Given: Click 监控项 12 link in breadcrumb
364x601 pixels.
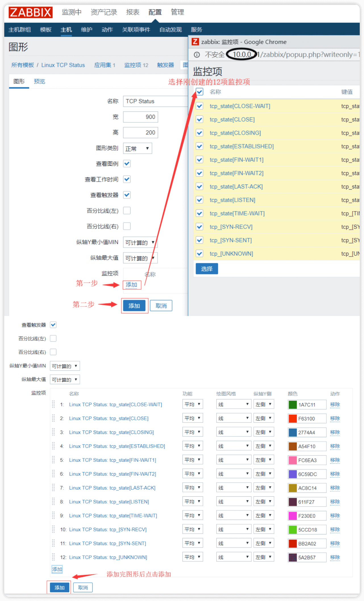Looking at the screenshot, I should click(136, 65).
